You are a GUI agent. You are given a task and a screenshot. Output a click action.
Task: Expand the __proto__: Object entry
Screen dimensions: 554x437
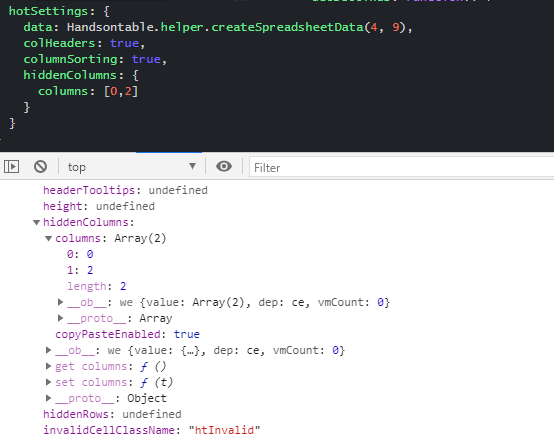48,398
